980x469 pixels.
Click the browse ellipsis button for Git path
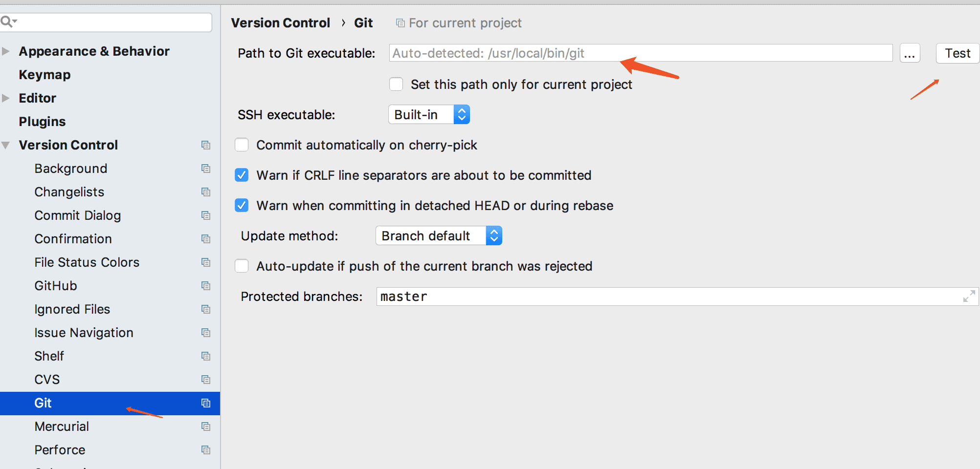pos(910,53)
